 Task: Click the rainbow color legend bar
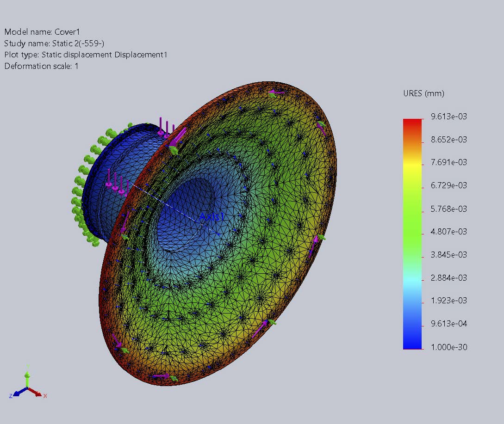click(x=412, y=234)
